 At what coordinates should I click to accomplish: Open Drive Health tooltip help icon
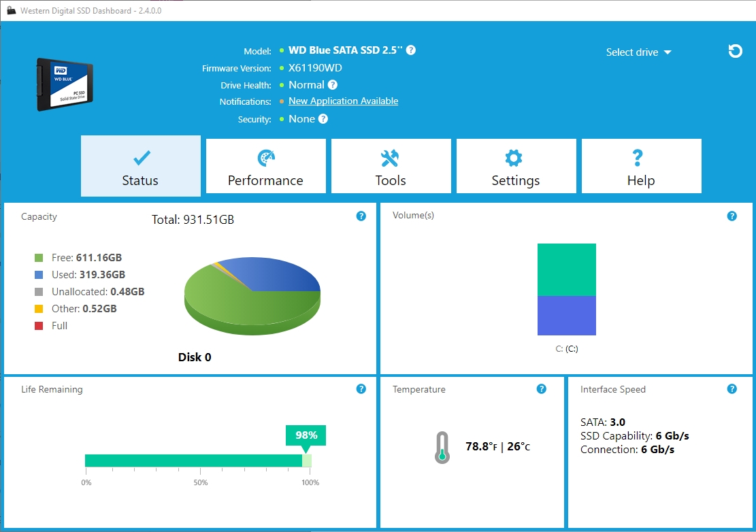pyautogui.click(x=333, y=84)
